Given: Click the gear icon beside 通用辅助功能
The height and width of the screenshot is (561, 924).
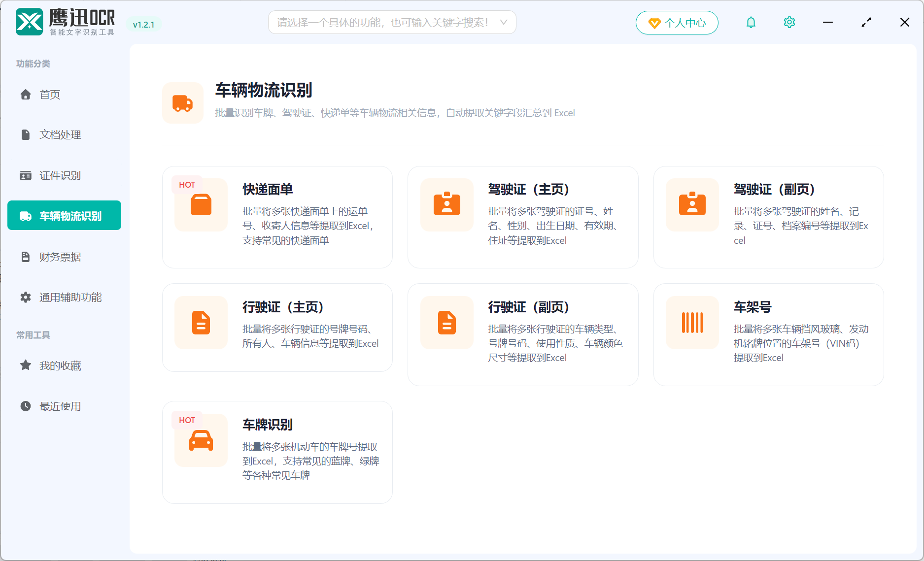Looking at the screenshot, I should [26, 297].
